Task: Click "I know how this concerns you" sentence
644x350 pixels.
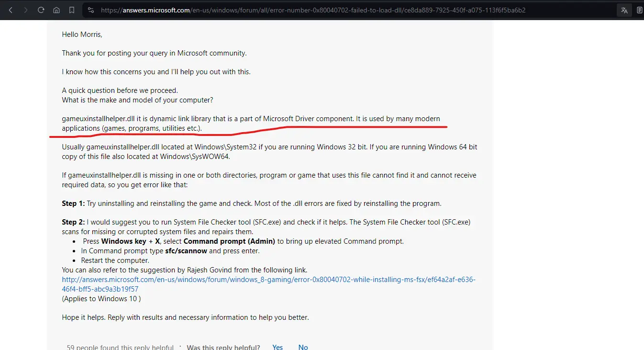Action: tap(156, 72)
